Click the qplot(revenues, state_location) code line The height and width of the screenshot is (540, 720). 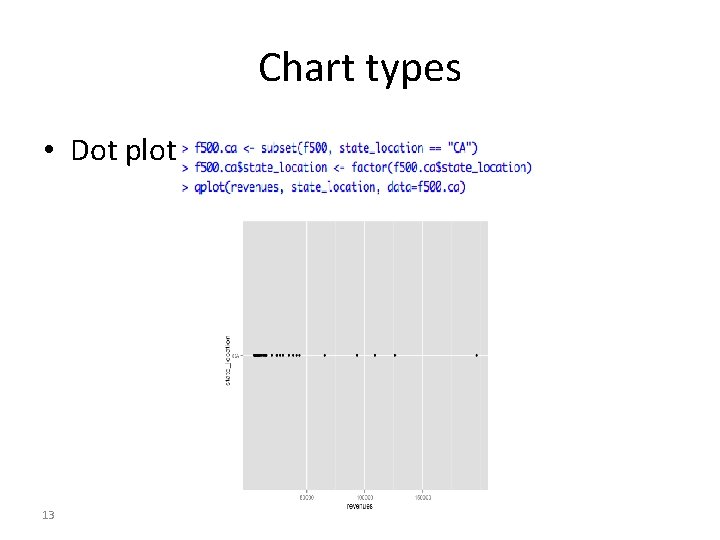(324, 187)
